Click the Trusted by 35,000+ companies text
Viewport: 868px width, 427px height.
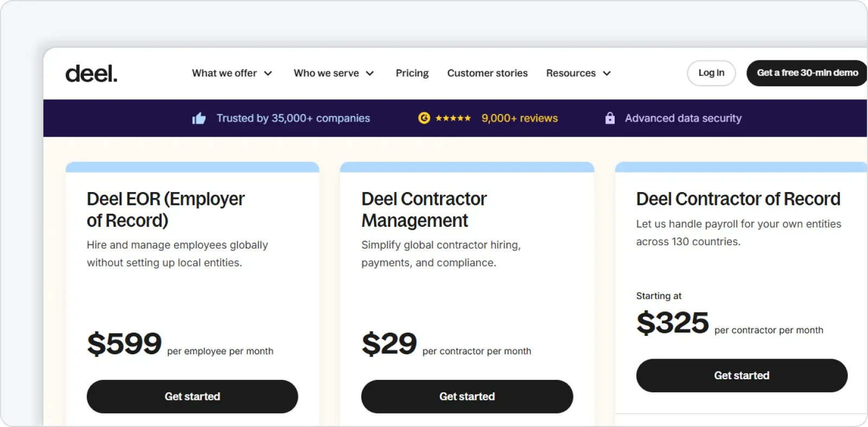point(293,118)
